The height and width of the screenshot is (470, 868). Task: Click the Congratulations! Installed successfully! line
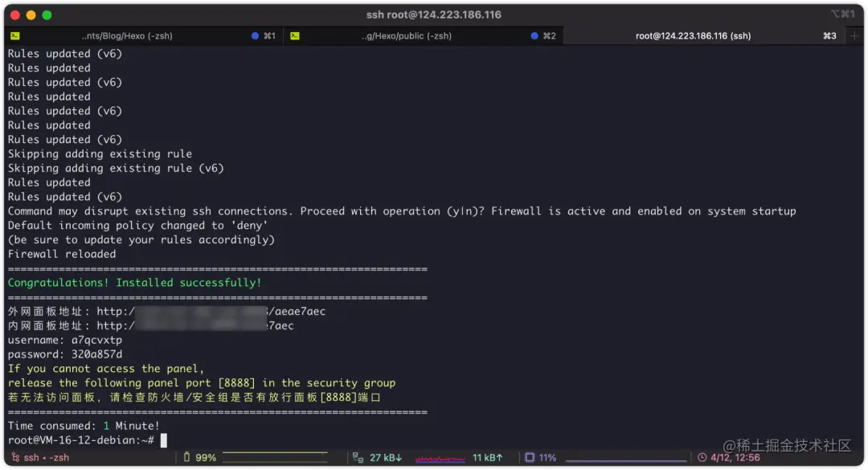pos(134,282)
